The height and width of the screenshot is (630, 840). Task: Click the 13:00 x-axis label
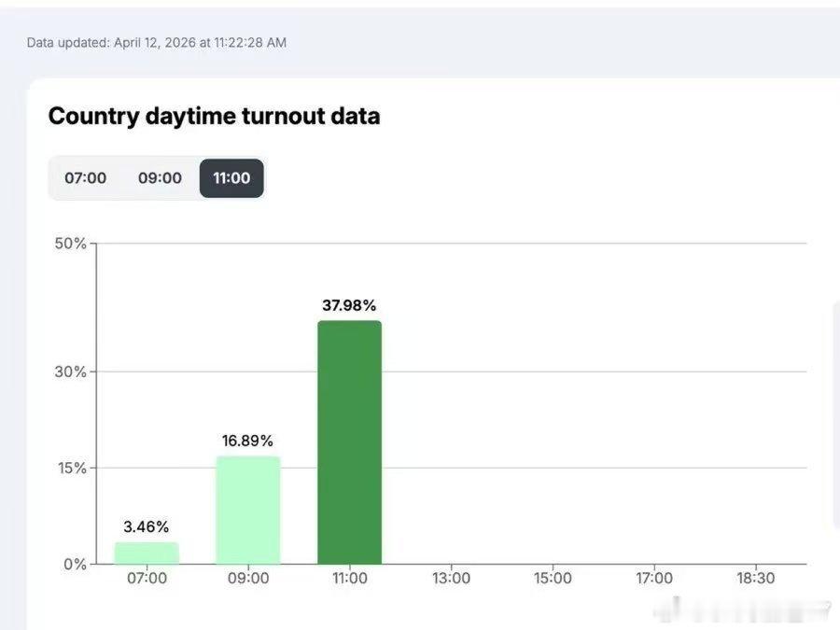coord(451,579)
